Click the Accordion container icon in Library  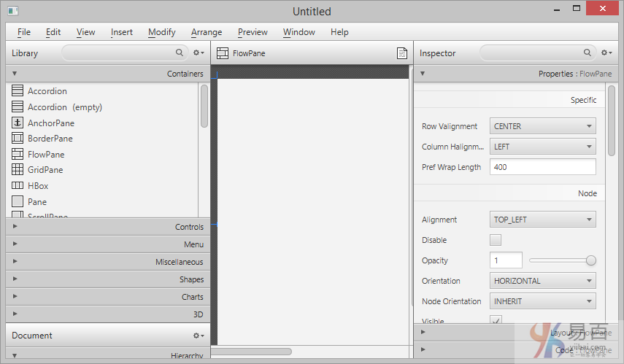point(18,91)
